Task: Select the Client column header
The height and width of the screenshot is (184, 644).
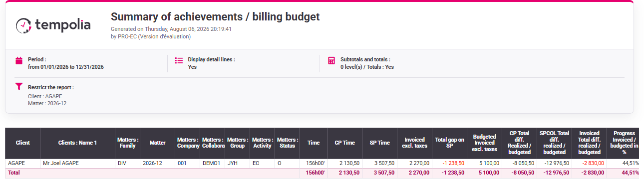Action: click(22, 143)
